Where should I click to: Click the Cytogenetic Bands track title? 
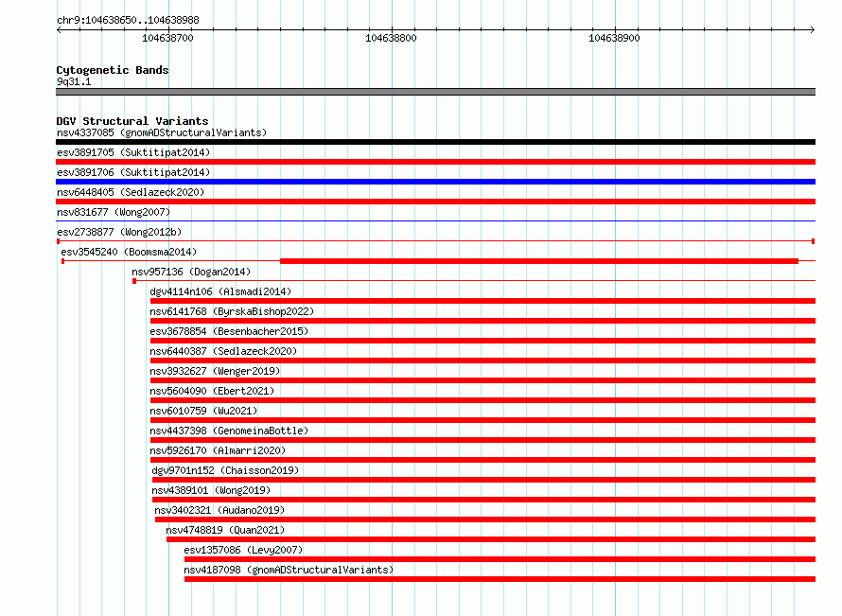tap(113, 70)
